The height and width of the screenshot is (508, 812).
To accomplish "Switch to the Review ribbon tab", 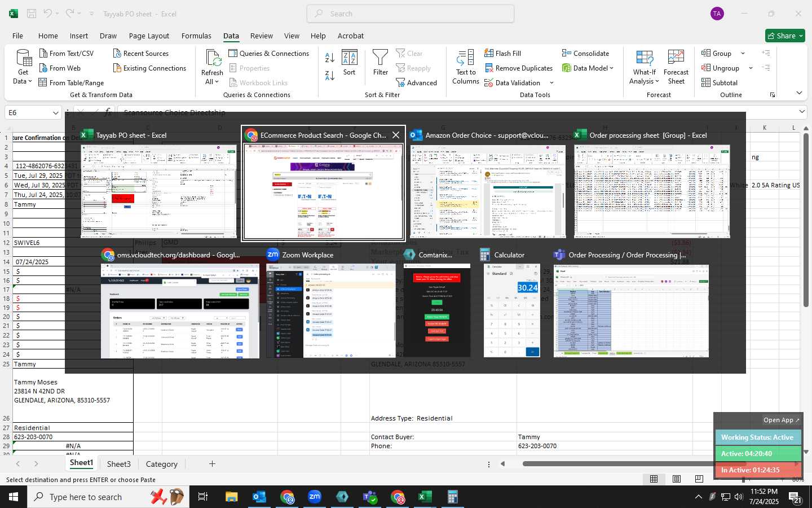I will pos(262,36).
